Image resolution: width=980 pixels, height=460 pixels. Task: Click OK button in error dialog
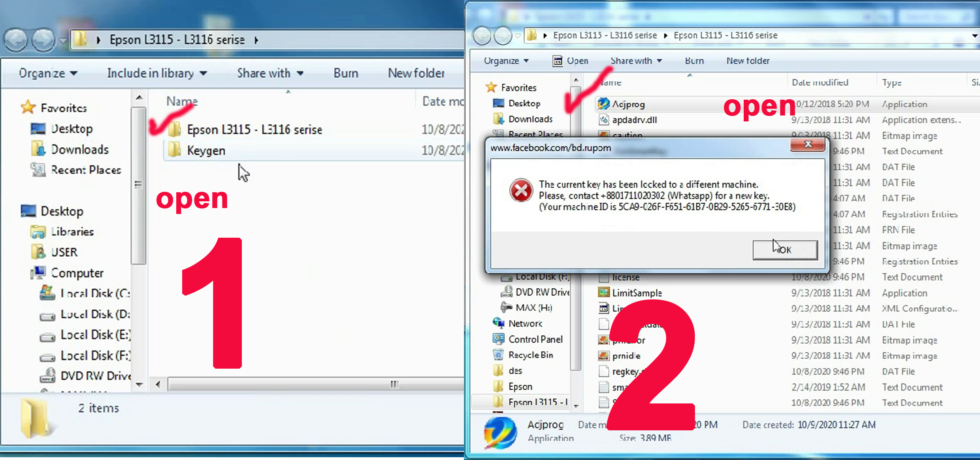click(785, 250)
